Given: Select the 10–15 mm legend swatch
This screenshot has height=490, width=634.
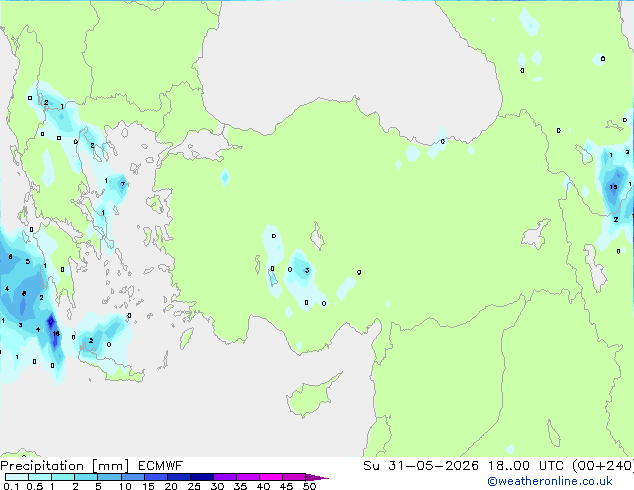Looking at the screenshot, I should point(132,477).
